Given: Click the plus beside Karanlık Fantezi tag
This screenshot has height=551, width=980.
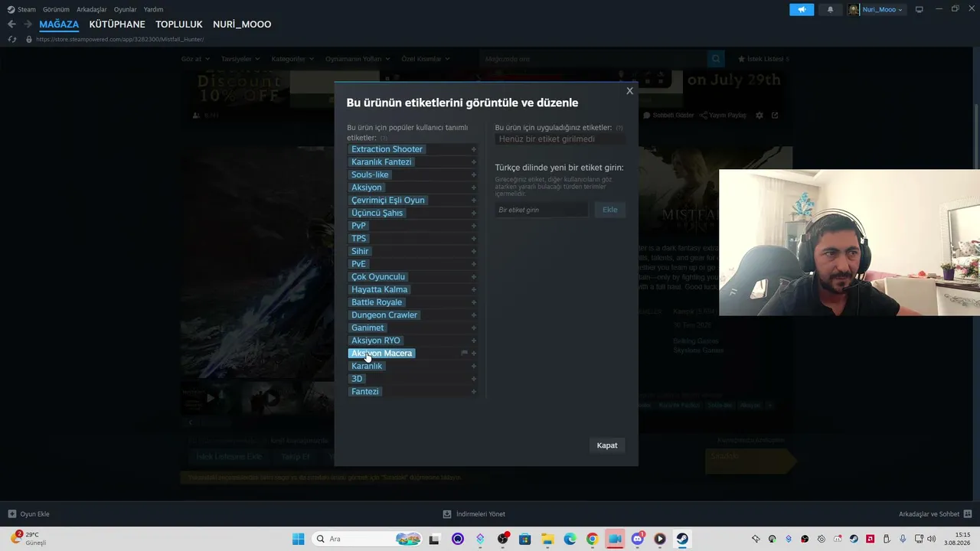Looking at the screenshot, I should [474, 162].
